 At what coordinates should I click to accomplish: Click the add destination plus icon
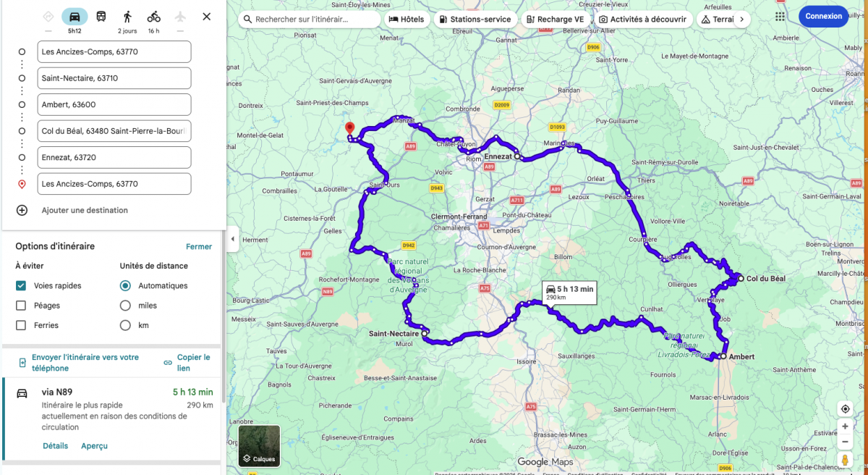click(x=22, y=210)
